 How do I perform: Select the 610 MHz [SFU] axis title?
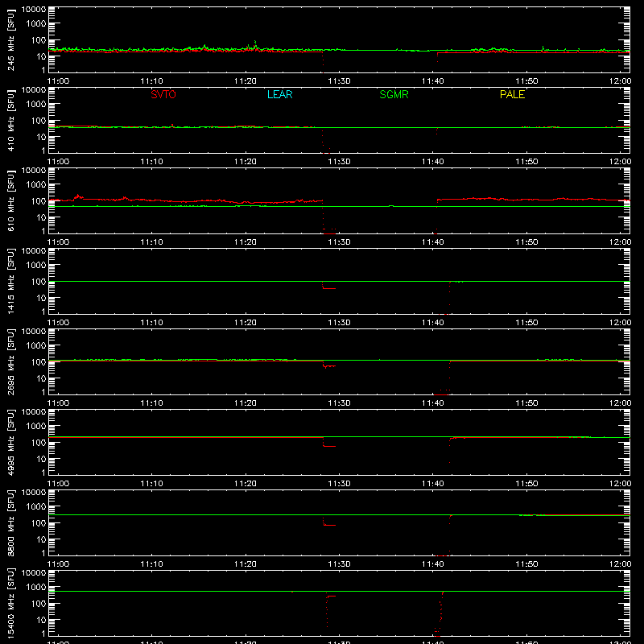[11, 201]
